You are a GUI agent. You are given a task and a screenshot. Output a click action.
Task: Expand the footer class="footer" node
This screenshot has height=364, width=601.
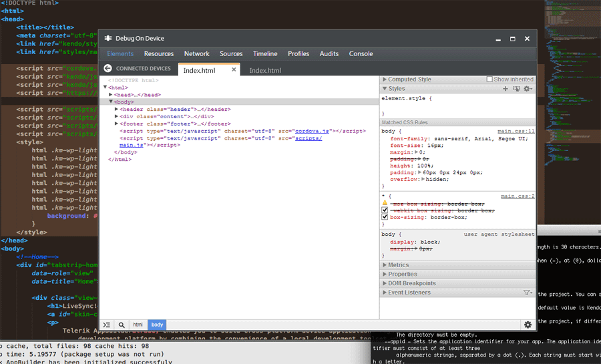coord(116,124)
